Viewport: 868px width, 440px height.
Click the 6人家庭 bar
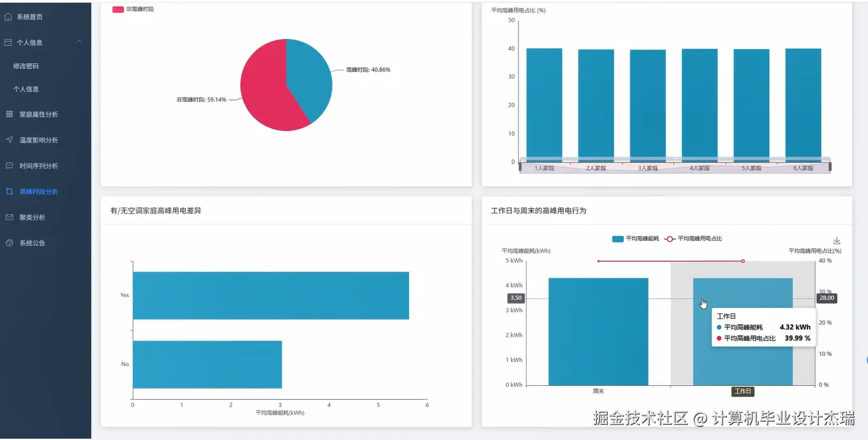click(803, 105)
